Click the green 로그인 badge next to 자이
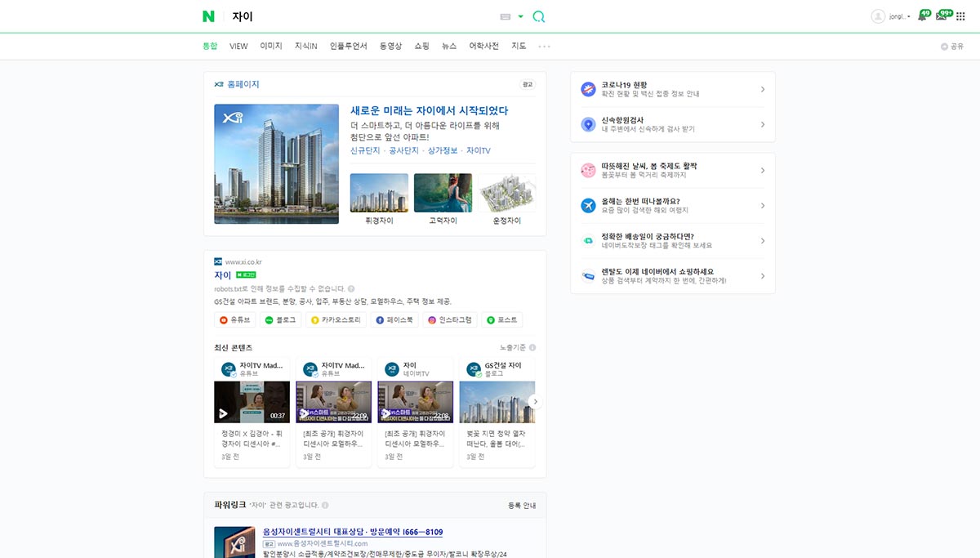Image resolution: width=980 pixels, height=558 pixels. pos(246,275)
